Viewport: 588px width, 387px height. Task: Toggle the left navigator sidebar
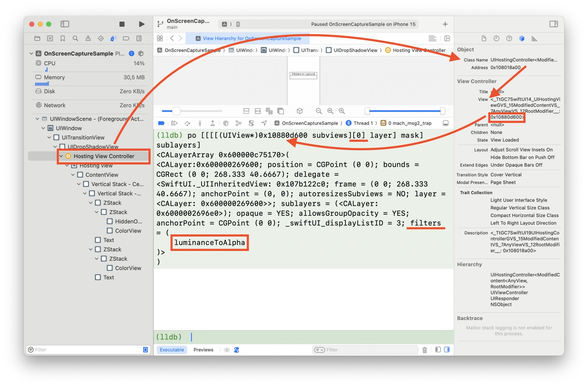pos(65,24)
